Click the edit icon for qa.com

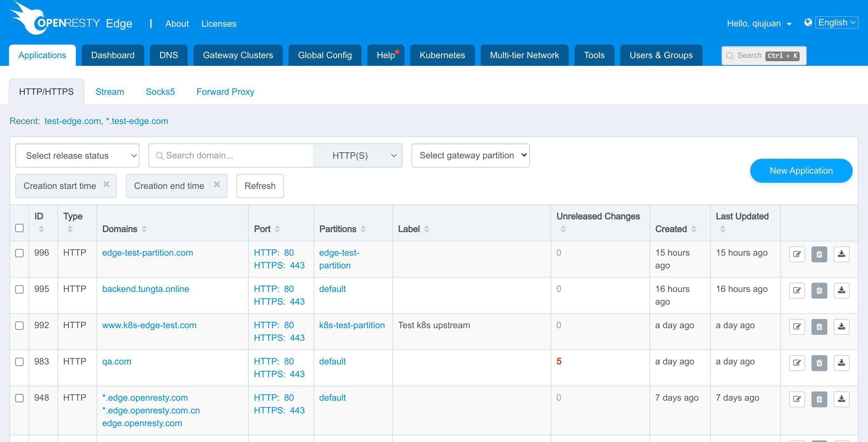[797, 363]
